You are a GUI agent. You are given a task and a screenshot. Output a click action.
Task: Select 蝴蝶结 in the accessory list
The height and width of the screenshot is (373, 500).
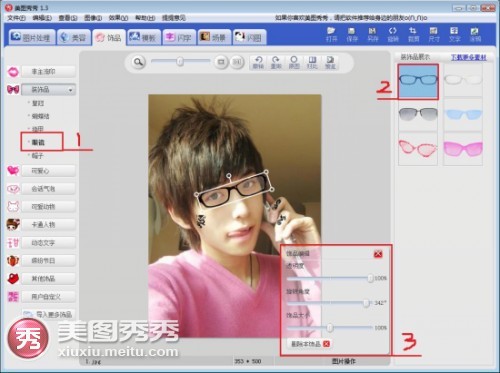coord(40,116)
